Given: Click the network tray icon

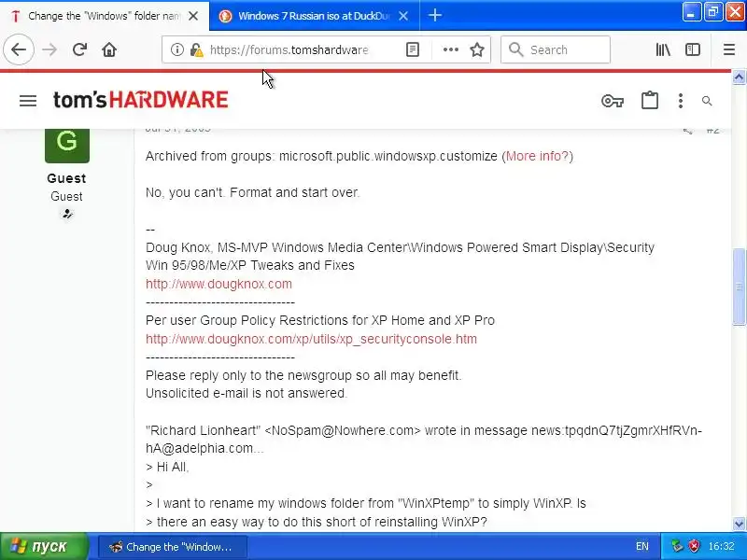Looking at the screenshot, I should pyautogui.click(x=677, y=546).
